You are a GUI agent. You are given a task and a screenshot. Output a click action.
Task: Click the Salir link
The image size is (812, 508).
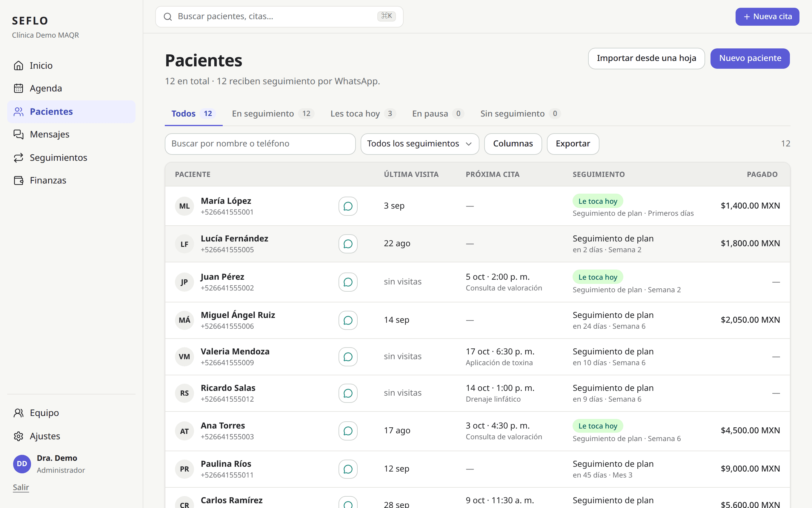pyautogui.click(x=21, y=487)
